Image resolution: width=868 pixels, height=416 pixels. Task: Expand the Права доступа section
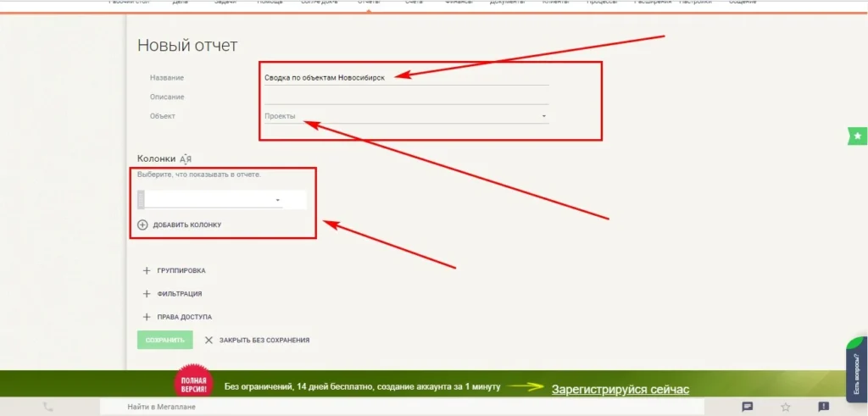(177, 317)
